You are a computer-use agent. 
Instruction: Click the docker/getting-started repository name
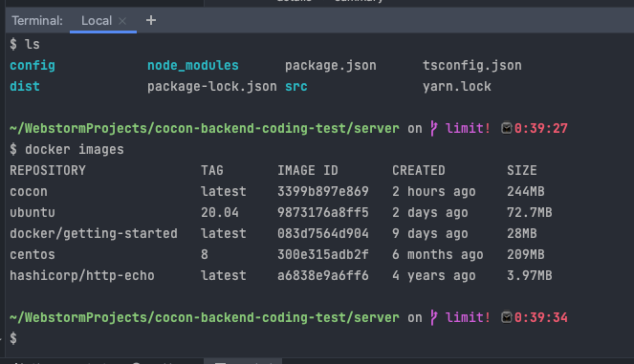point(94,233)
